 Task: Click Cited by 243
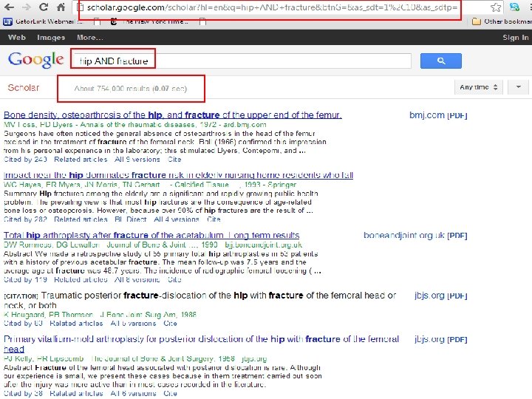(x=25, y=160)
